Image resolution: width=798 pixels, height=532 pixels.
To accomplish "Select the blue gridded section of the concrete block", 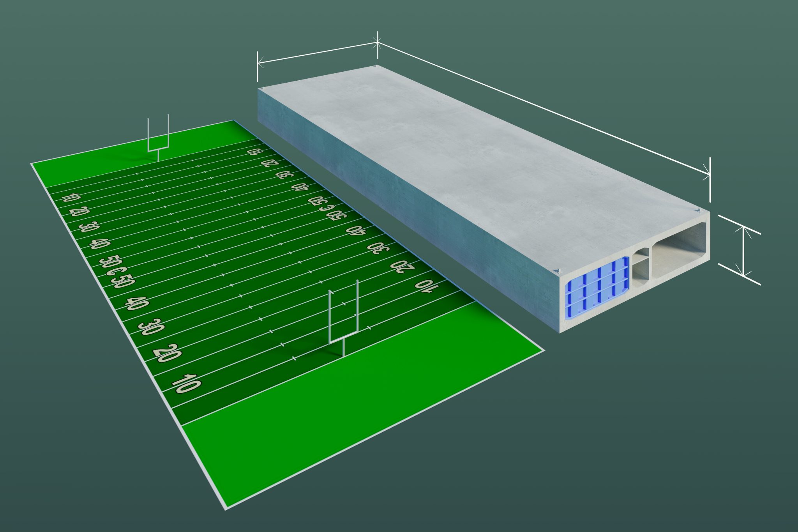I will coord(597,288).
